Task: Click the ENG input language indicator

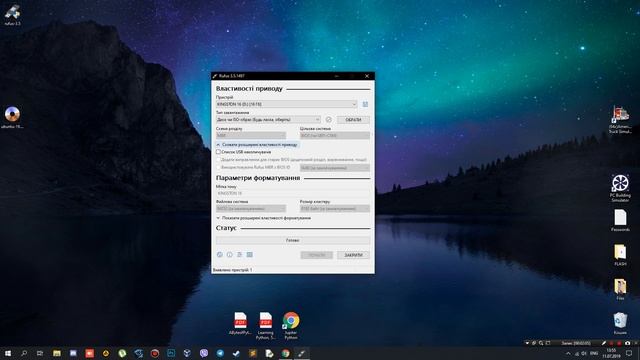Action: tap(594, 353)
